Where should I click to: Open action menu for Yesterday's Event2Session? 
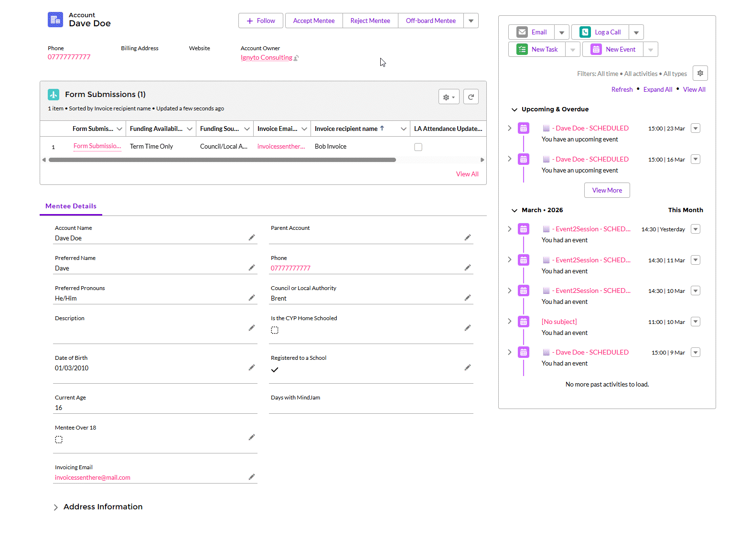(x=696, y=229)
